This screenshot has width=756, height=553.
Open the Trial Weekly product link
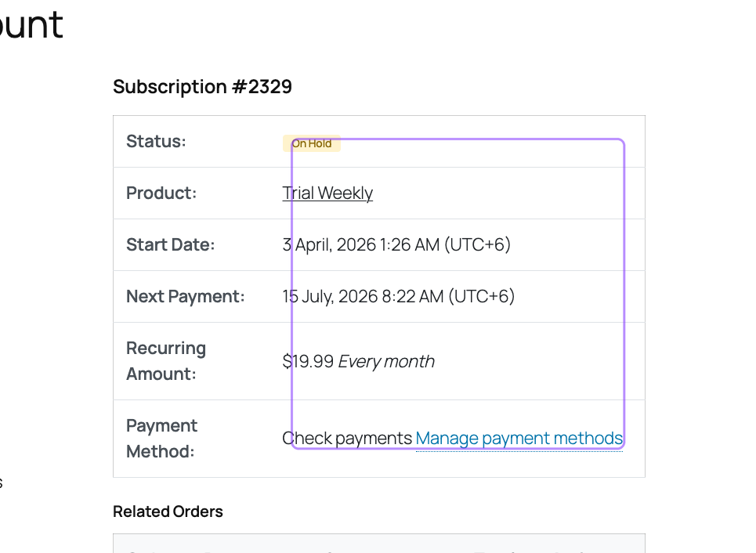pyautogui.click(x=327, y=193)
